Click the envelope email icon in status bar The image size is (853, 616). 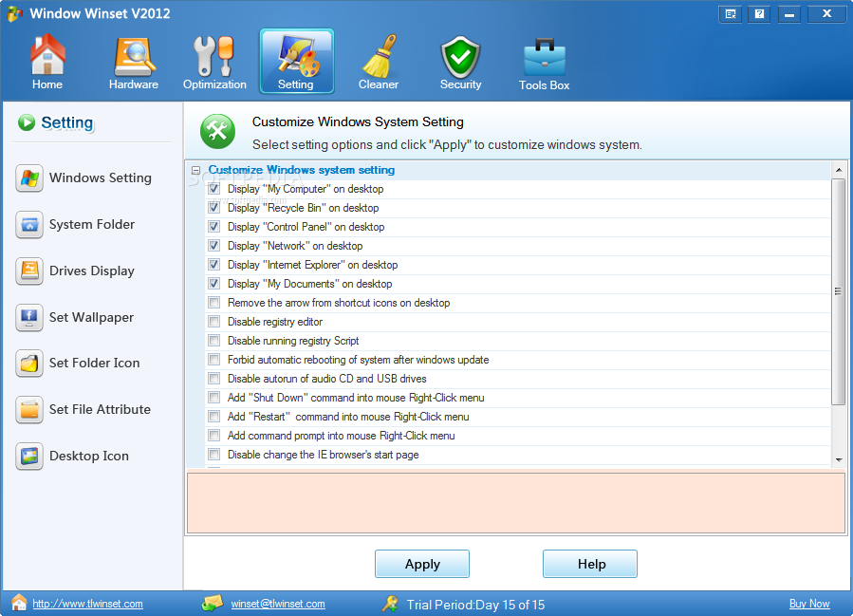(213, 603)
